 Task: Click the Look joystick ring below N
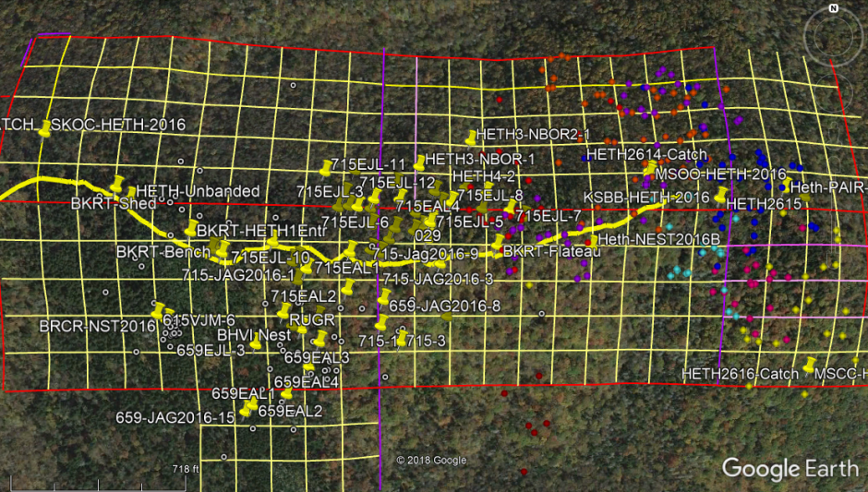point(833,38)
